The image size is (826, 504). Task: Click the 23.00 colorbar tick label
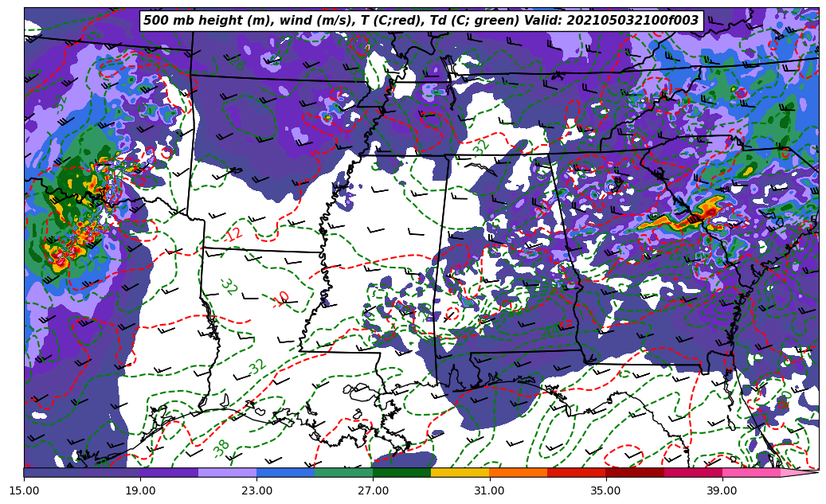tap(256, 491)
